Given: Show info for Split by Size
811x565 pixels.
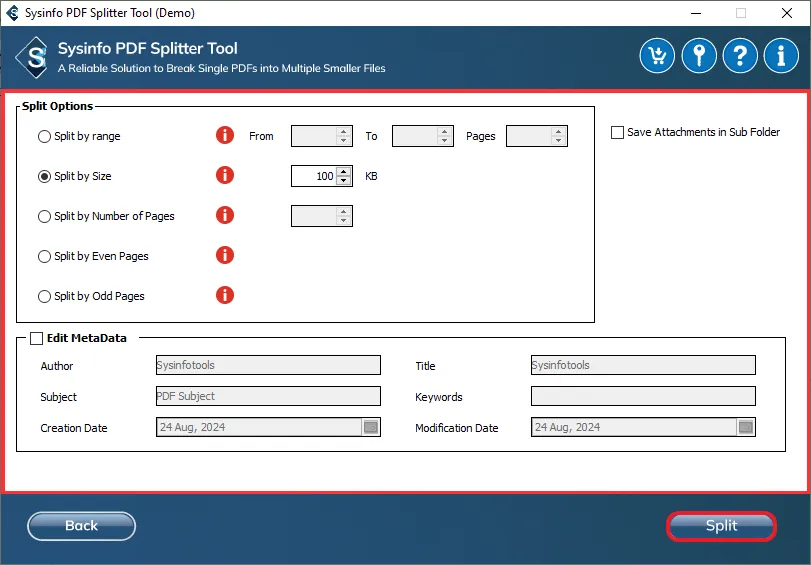Looking at the screenshot, I should coord(225,176).
